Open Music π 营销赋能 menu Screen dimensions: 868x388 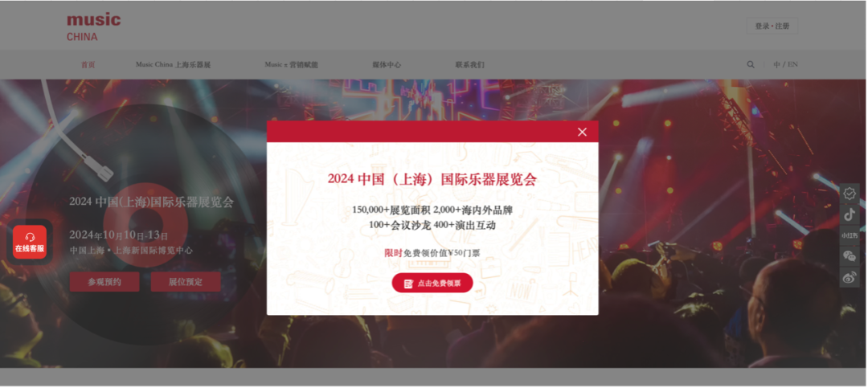tap(291, 65)
